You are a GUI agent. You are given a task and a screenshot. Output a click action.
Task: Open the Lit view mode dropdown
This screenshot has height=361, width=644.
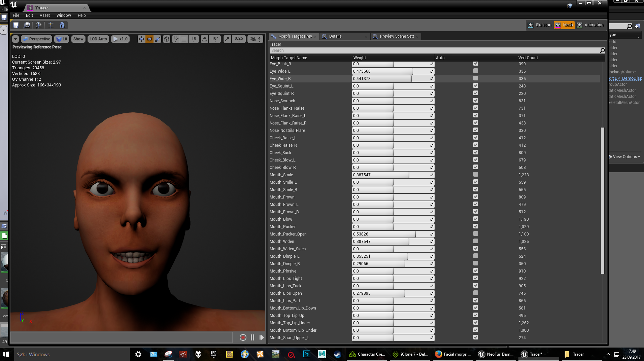point(62,39)
